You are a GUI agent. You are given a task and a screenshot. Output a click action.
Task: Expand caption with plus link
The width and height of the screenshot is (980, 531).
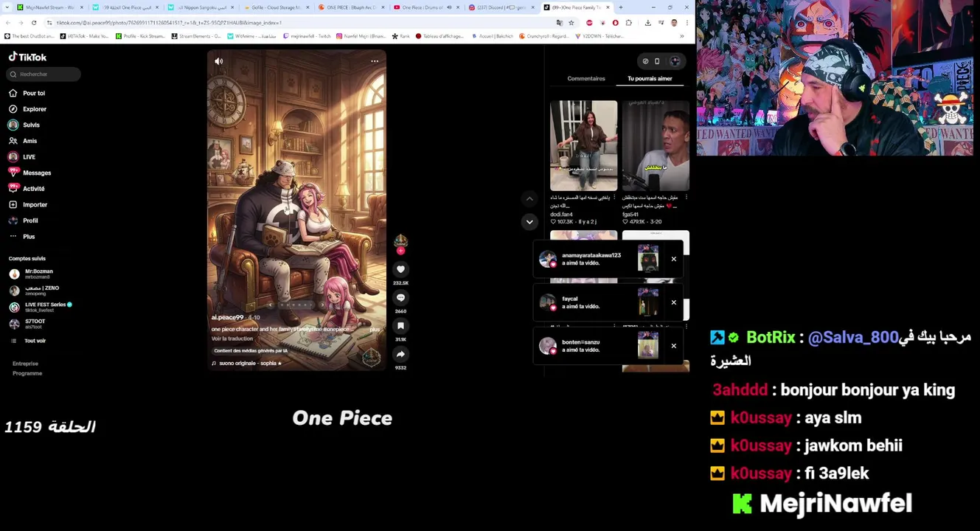[x=375, y=329]
